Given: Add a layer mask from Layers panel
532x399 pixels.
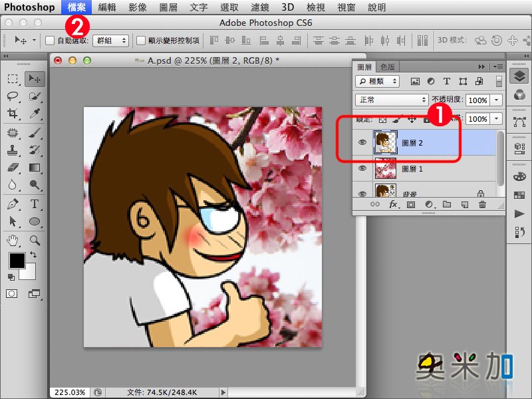Looking at the screenshot, I should (411, 205).
